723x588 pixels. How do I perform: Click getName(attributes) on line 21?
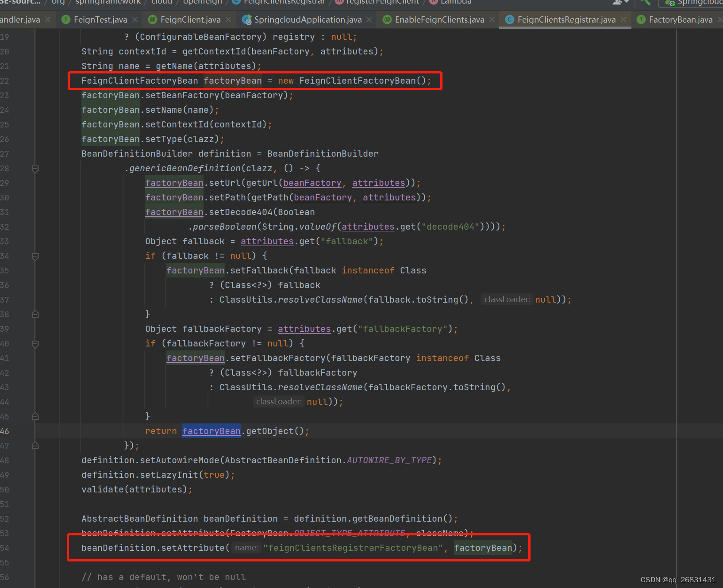206,66
